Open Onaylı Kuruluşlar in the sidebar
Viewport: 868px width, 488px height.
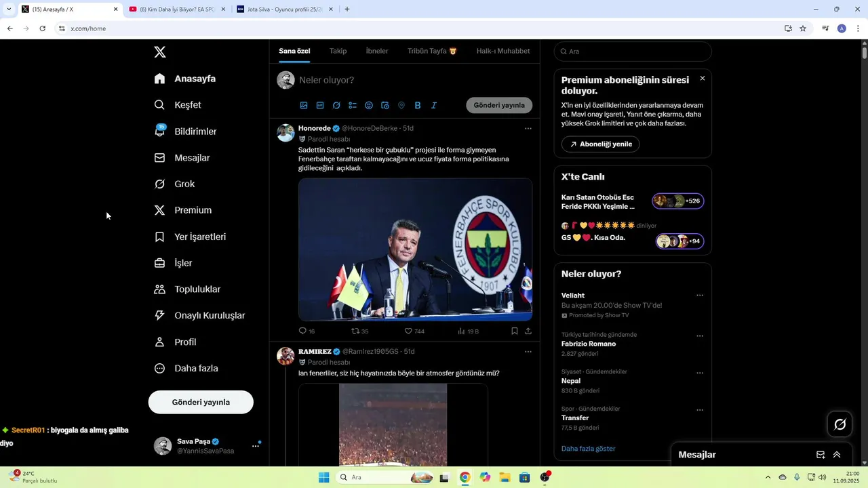click(x=200, y=316)
